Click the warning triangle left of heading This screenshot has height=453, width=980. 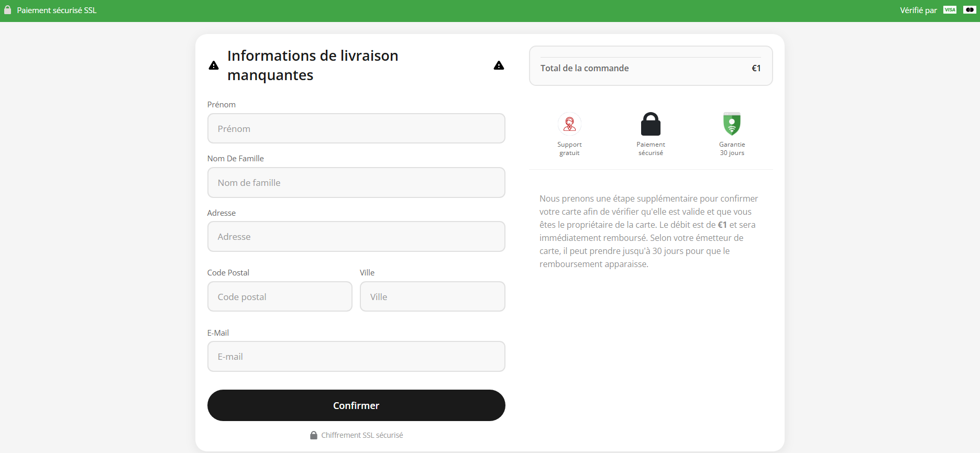214,65
